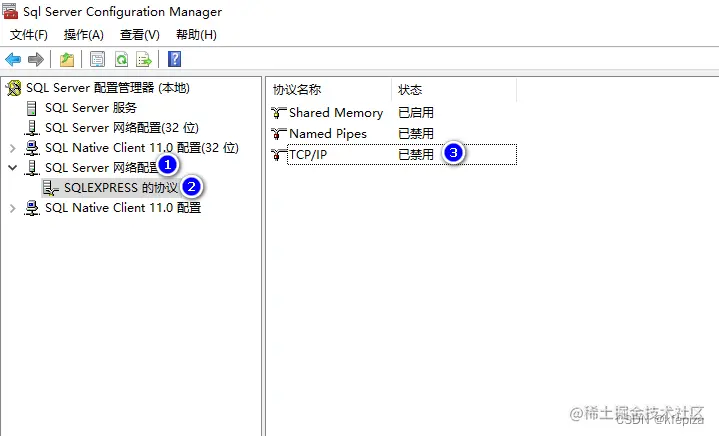Select the SQL Server 服务 tree item

(x=91, y=108)
